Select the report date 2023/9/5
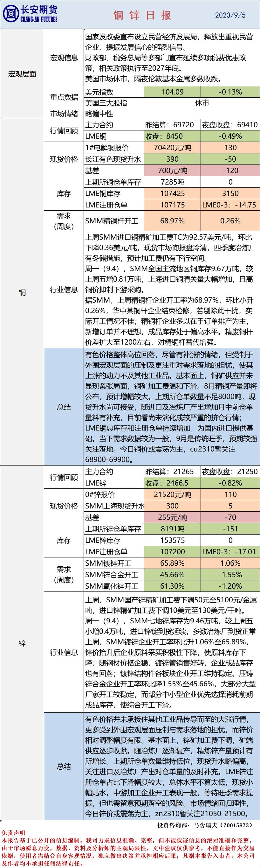Screen dimensions: 260x868 click(230, 16)
